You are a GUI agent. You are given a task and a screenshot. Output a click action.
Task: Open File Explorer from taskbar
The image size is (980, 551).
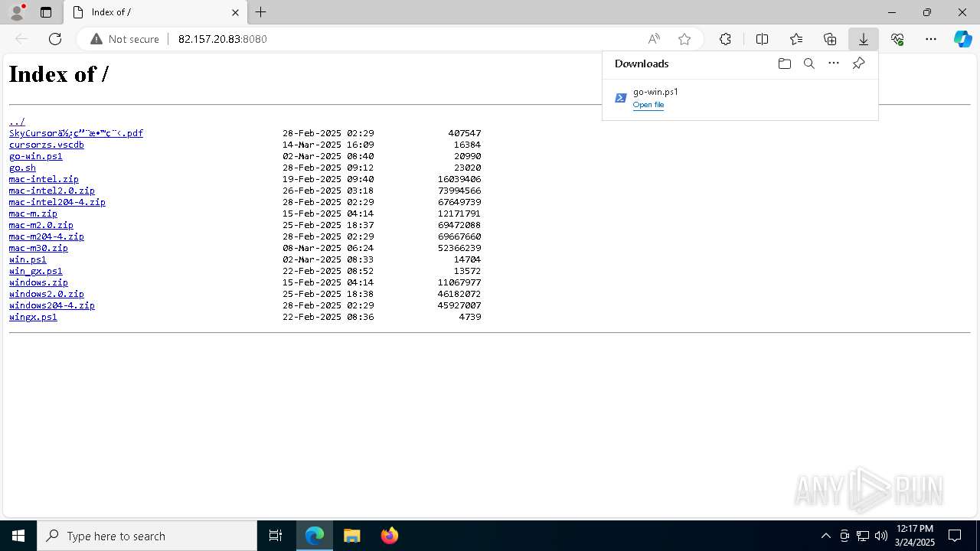click(351, 536)
